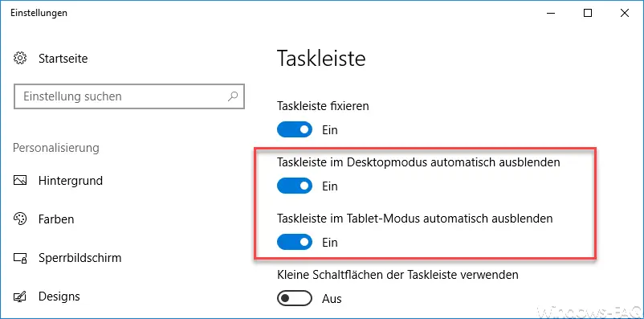
Task: Click the Designs brush icon
Action: [x=20, y=297]
